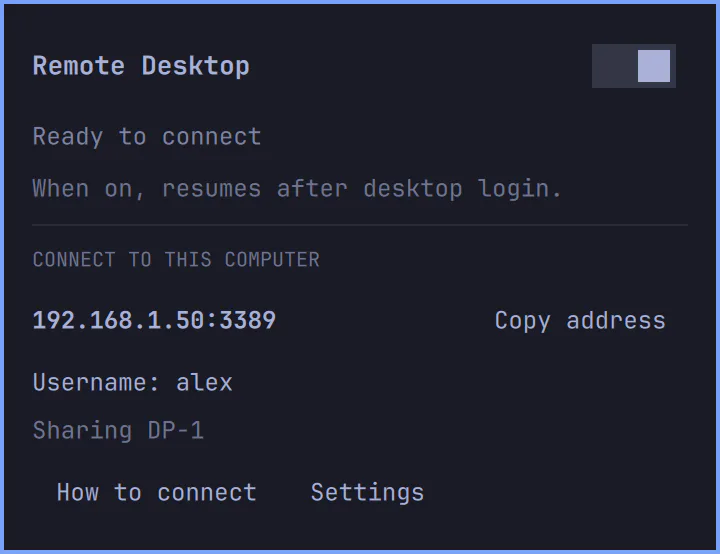This screenshot has width=720, height=554.
Task: Click the word Desktop in the title
Action: tap(196, 67)
